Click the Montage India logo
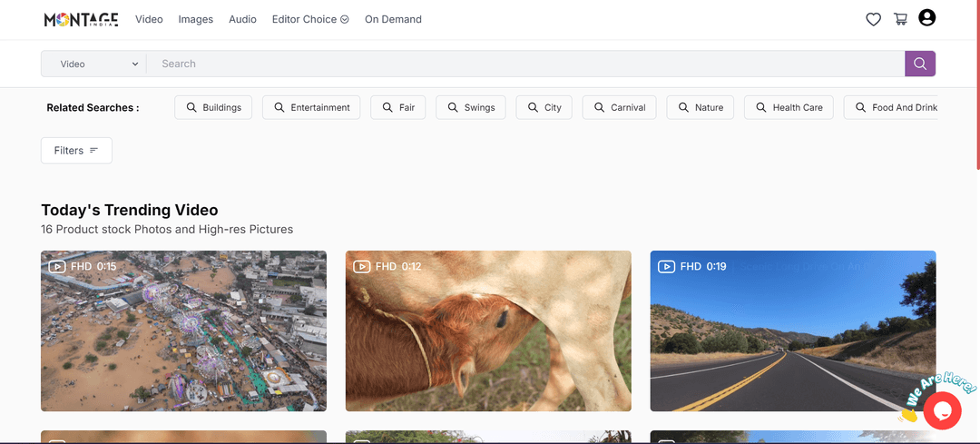 [x=81, y=19]
